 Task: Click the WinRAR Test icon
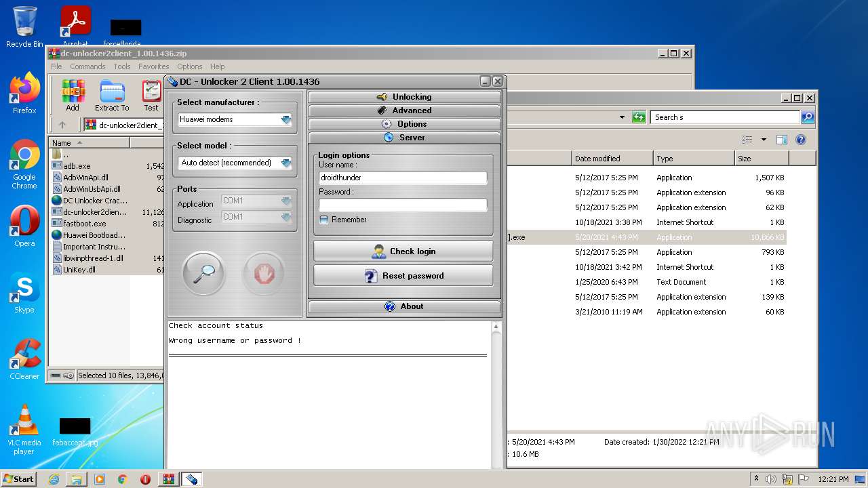[151, 96]
